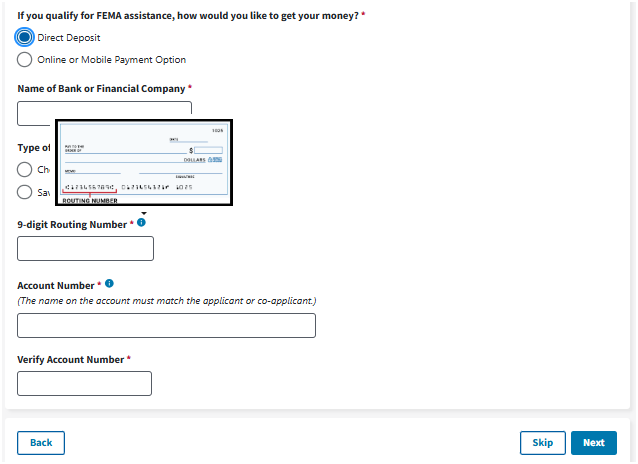Click the sample check image tooltip

(x=145, y=163)
